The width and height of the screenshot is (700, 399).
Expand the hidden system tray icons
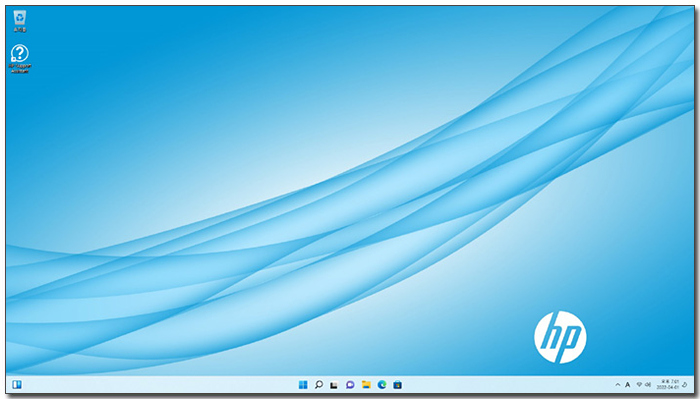pyautogui.click(x=618, y=384)
